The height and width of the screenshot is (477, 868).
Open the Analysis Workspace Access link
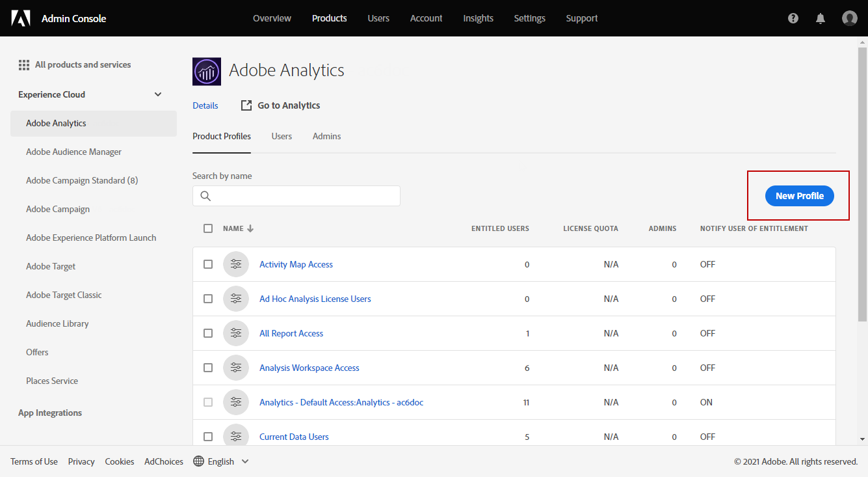point(309,368)
